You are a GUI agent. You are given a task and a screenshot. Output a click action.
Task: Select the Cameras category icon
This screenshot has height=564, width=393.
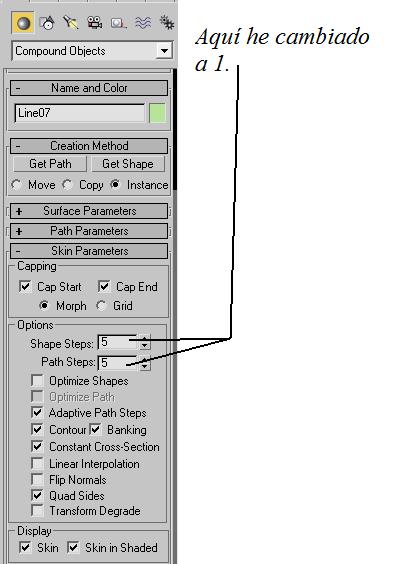pos(95,23)
